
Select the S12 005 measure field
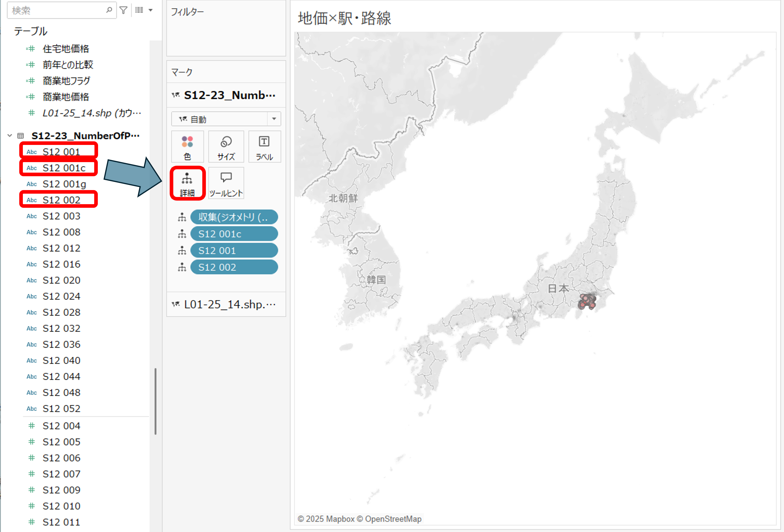[61, 442]
